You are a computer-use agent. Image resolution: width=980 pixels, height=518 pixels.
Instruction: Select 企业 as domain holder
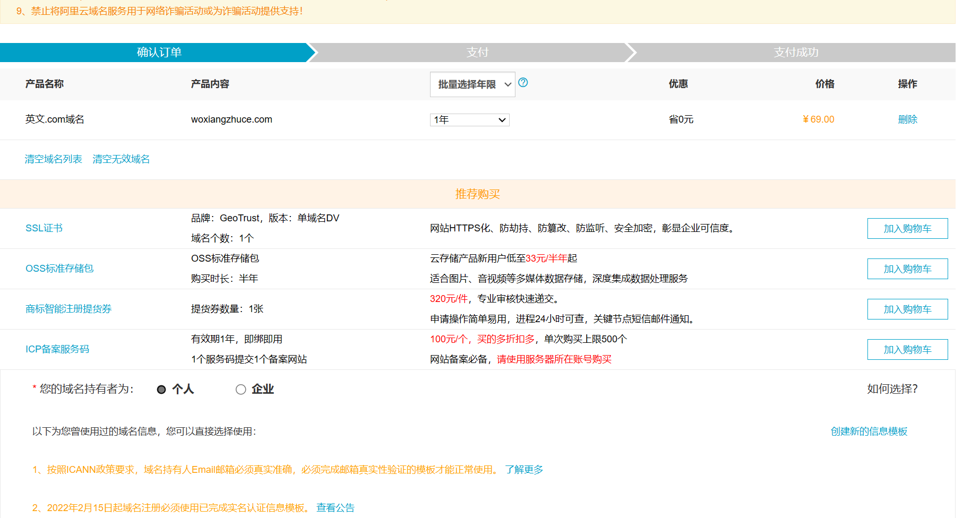pos(240,390)
